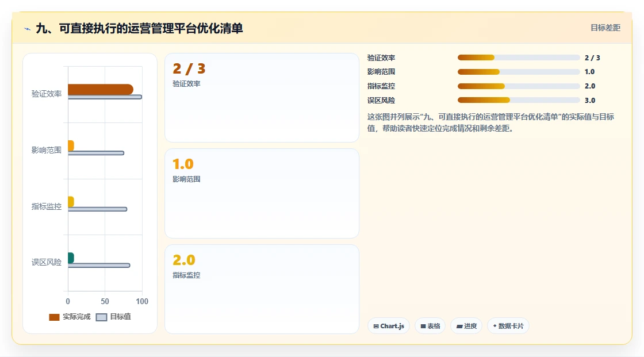Toggle the 目标值 legend item
This screenshot has height=357, width=644.
(x=113, y=317)
